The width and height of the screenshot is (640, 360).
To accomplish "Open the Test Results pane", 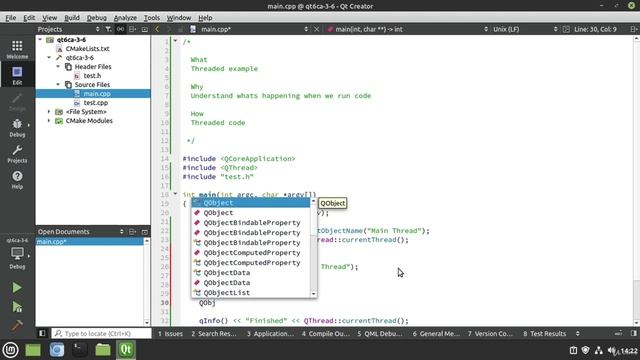I will pos(545,333).
